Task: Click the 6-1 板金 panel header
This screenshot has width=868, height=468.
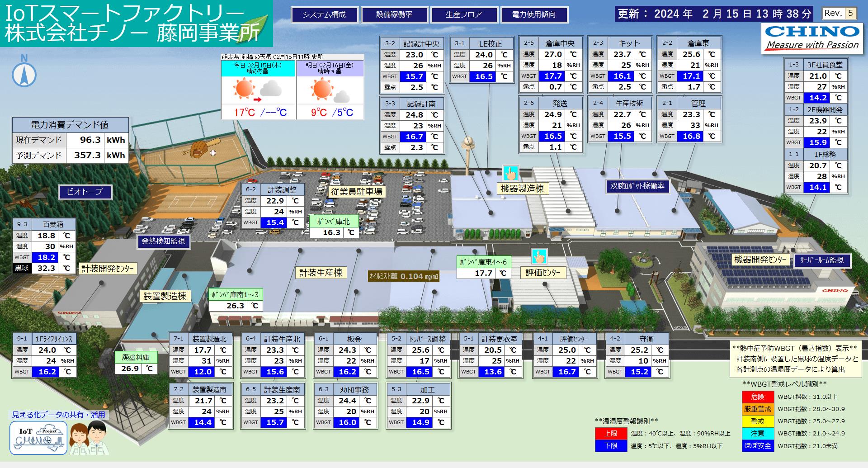Action: [345, 339]
